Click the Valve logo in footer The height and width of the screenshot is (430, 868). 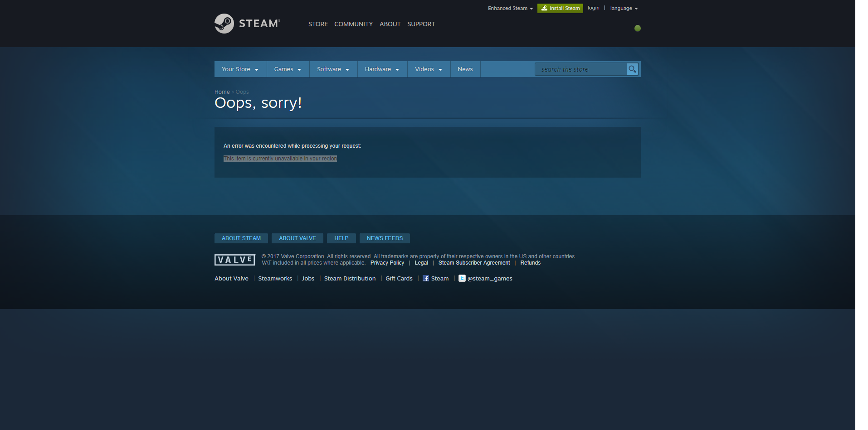click(x=235, y=260)
